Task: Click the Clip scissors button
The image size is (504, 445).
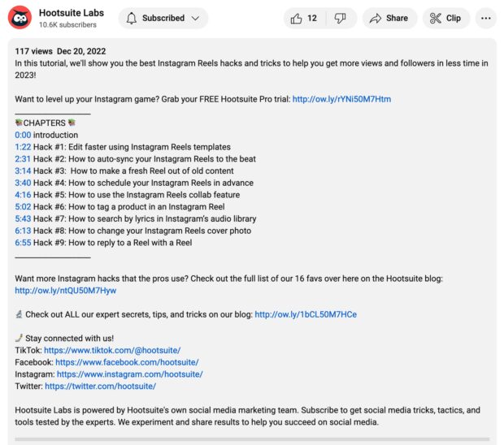Action: (x=445, y=19)
